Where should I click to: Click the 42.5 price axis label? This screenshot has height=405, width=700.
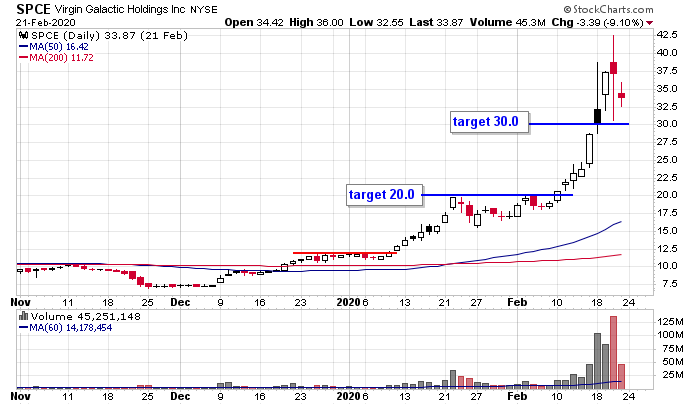click(x=667, y=35)
